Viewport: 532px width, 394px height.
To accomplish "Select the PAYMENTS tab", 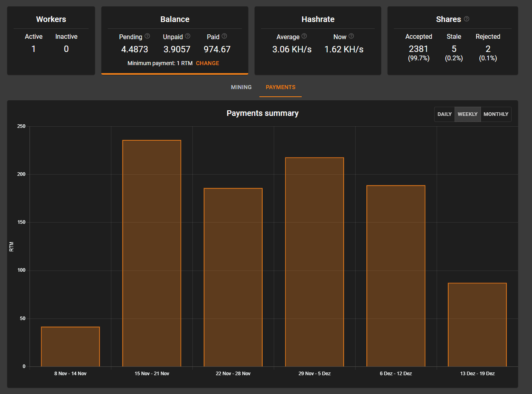I will click(x=281, y=87).
